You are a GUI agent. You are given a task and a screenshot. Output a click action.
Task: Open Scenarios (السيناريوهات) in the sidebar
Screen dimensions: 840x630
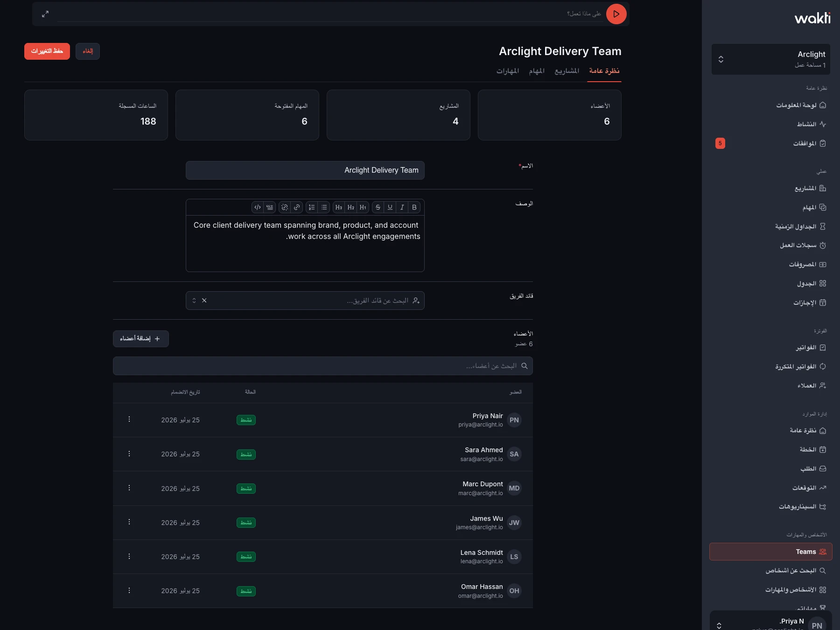[x=771, y=507]
